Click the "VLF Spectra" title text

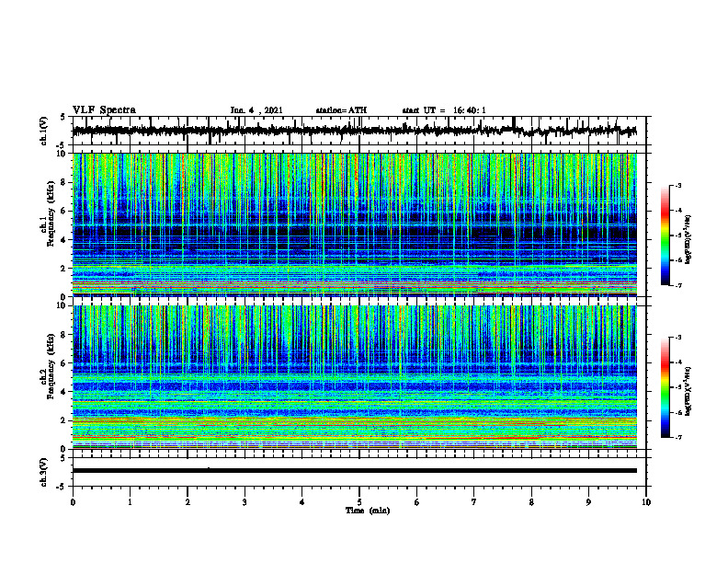tap(104, 110)
